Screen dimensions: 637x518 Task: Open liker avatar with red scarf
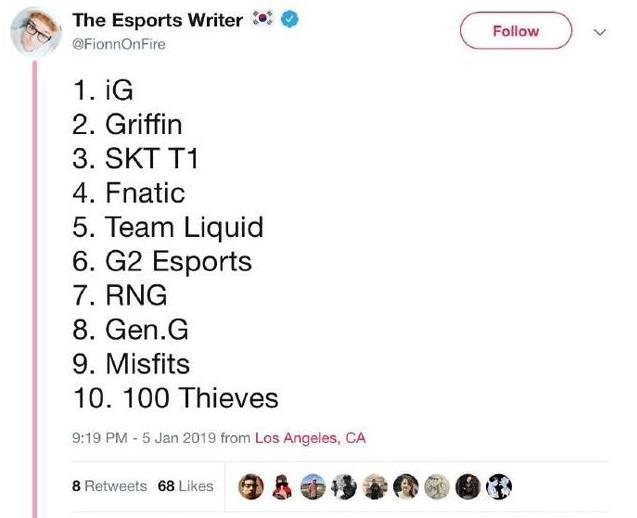(x=282, y=486)
